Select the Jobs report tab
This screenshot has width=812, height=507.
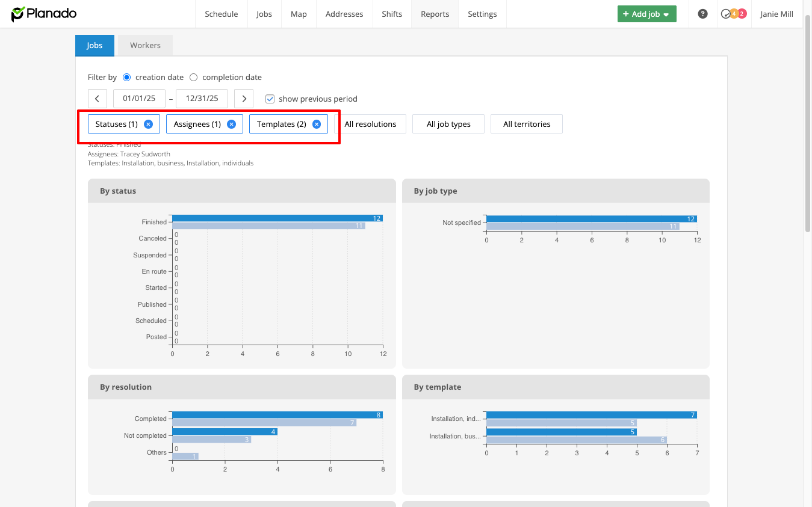[x=95, y=45]
